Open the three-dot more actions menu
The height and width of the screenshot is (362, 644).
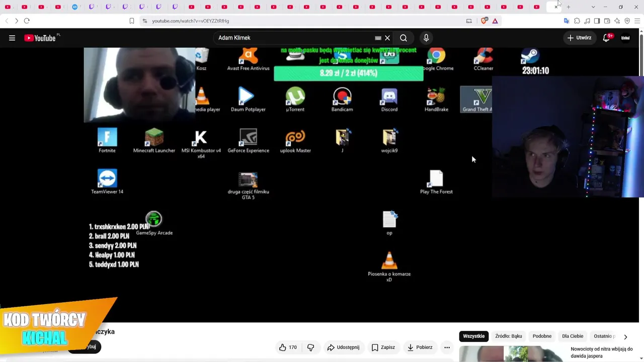447,347
